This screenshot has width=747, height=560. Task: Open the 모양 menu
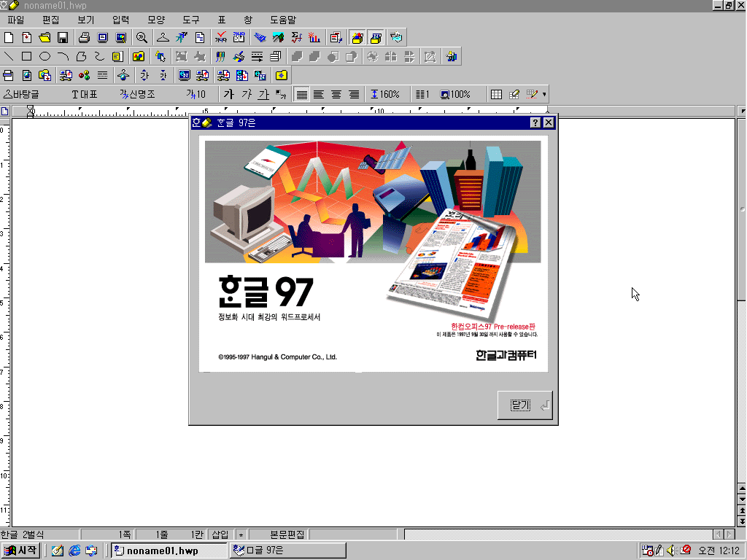[x=156, y=20]
